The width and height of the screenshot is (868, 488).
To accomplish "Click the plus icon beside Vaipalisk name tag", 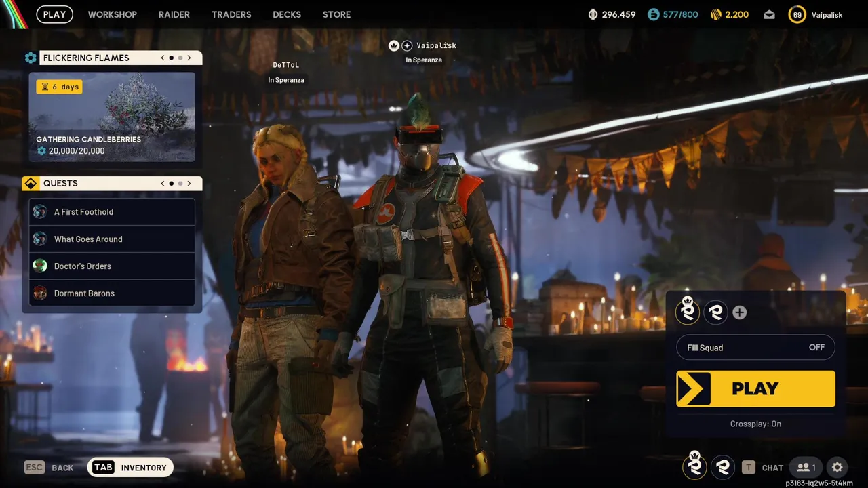I will 407,45.
